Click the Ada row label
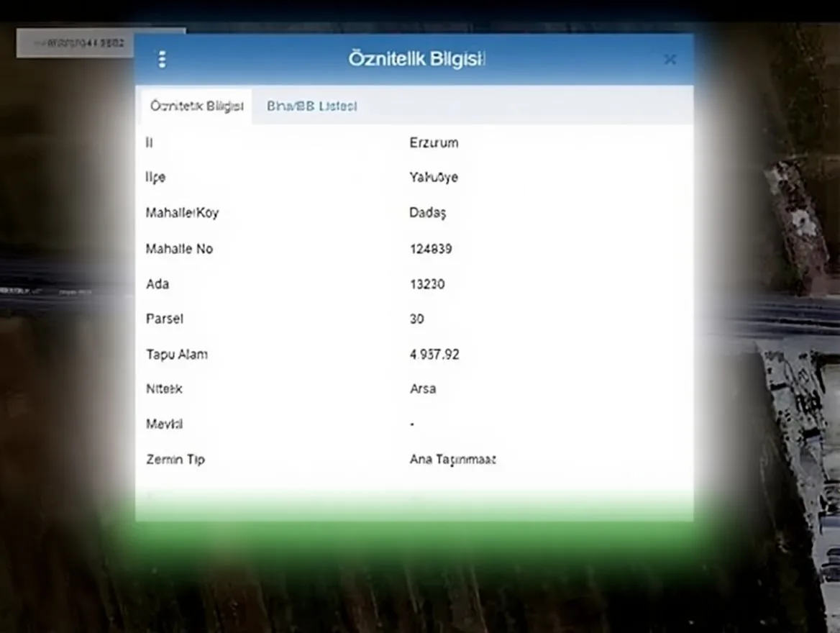This screenshot has height=633, width=840. point(157,284)
